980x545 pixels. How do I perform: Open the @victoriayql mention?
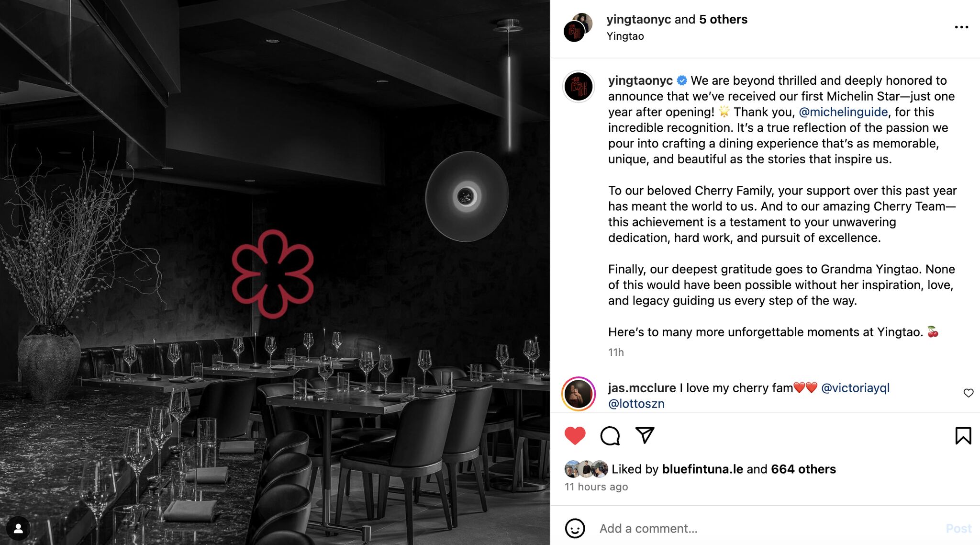855,388
